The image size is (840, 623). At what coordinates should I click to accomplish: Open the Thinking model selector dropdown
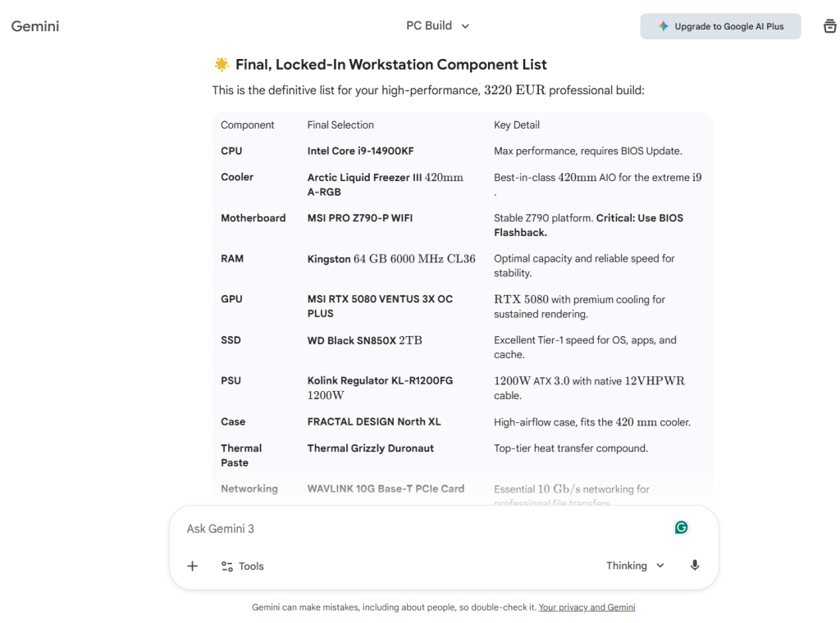tap(635, 566)
